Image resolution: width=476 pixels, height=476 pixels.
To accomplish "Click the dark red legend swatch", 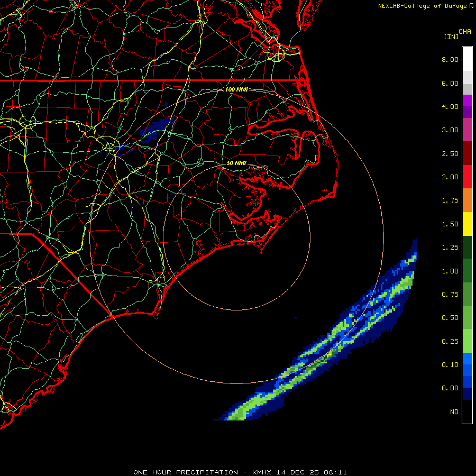I will (467, 153).
